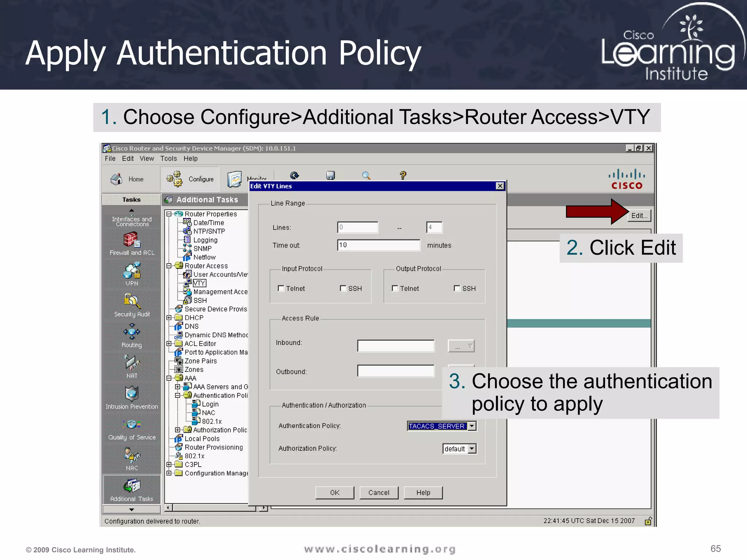Collapse the AAA tree node
The width and height of the screenshot is (747, 560).
coord(169,378)
